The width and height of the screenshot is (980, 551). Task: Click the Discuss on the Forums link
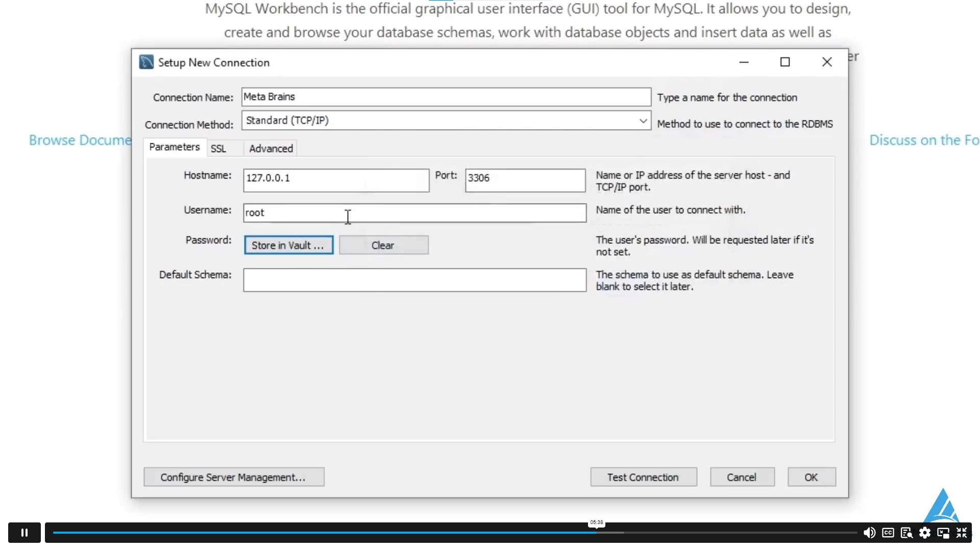point(924,140)
